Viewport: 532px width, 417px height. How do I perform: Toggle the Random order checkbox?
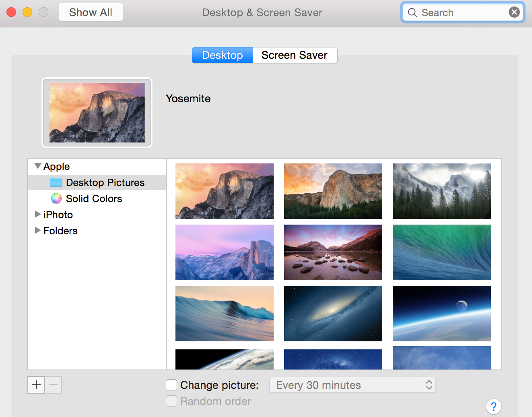pyautogui.click(x=171, y=401)
